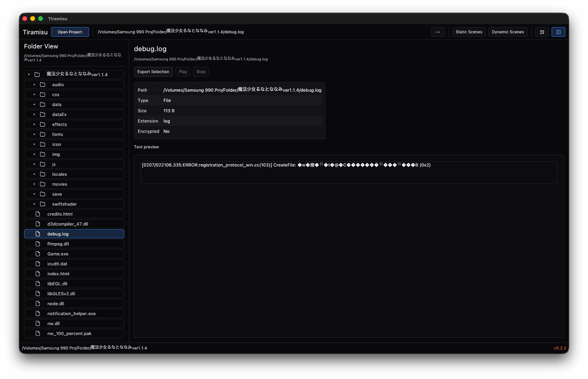The width and height of the screenshot is (588, 379).
Task: Select the icon folder row
Action: (74, 144)
